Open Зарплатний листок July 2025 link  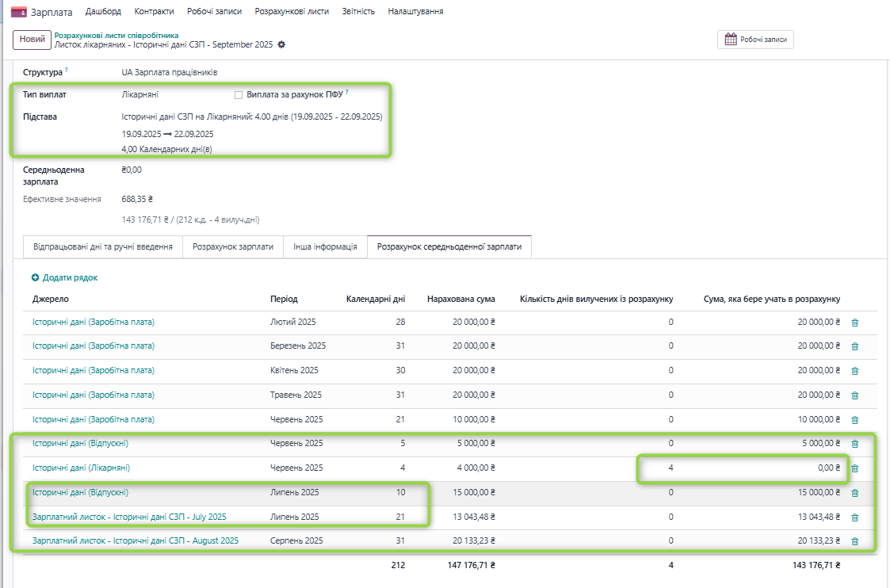(129, 517)
